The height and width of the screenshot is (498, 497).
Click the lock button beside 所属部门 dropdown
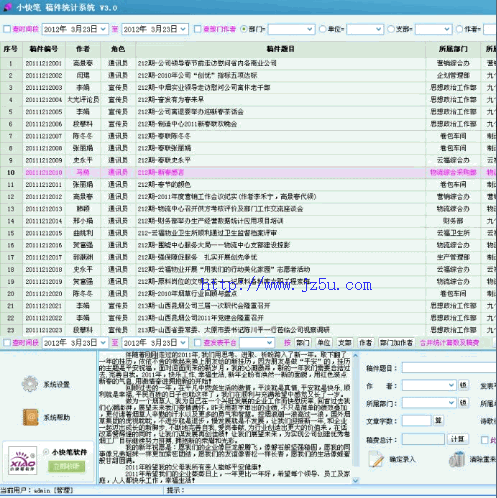pyautogui.click(x=463, y=403)
